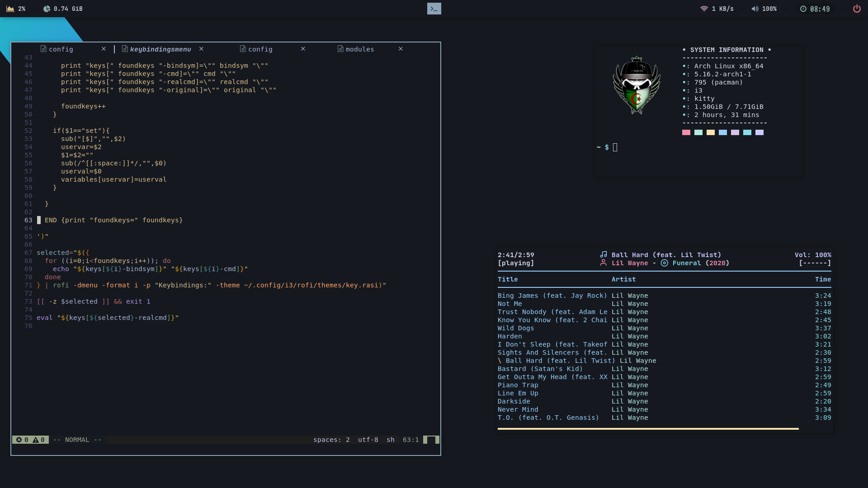Viewport: 868px width, 488px height.
Task: Click the 'eval' line in editor
Action: point(108,318)
